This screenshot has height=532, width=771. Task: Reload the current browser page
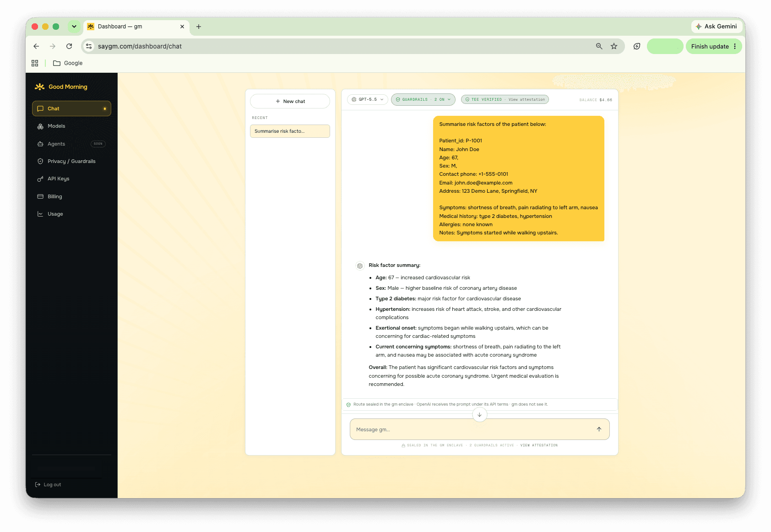(x=69, y=46)
